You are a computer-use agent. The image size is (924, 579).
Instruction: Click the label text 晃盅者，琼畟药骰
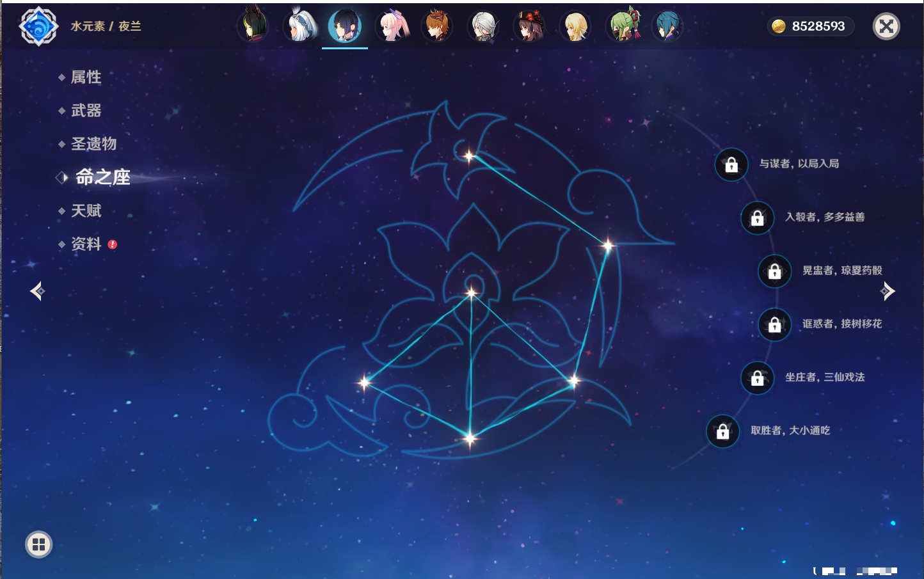click(842, 271)
